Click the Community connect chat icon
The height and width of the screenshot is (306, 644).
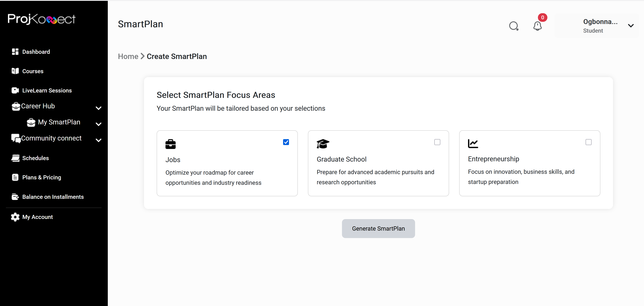tap(16, 138)
